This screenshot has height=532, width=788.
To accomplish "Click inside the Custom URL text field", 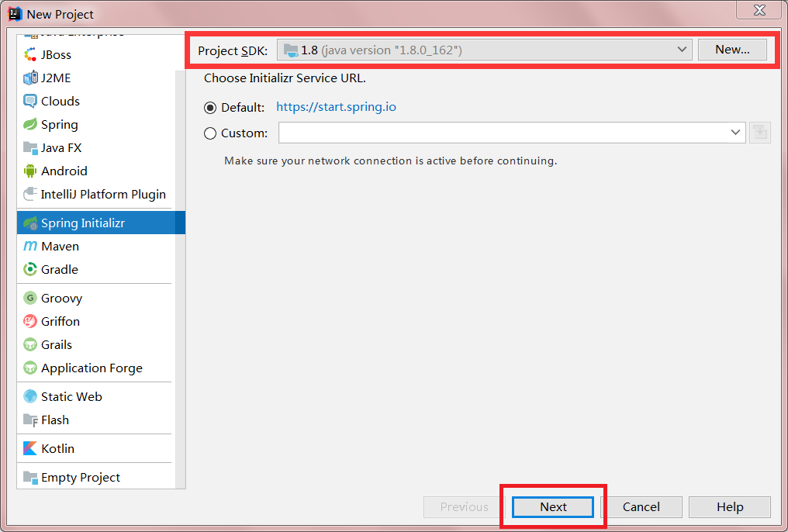I will click(x=503, y=133).
